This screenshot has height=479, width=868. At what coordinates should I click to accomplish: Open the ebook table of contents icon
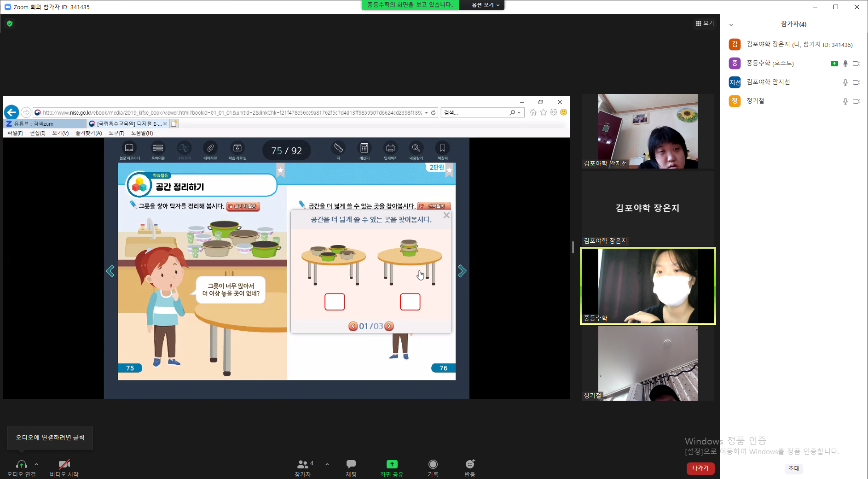(158, 148)
